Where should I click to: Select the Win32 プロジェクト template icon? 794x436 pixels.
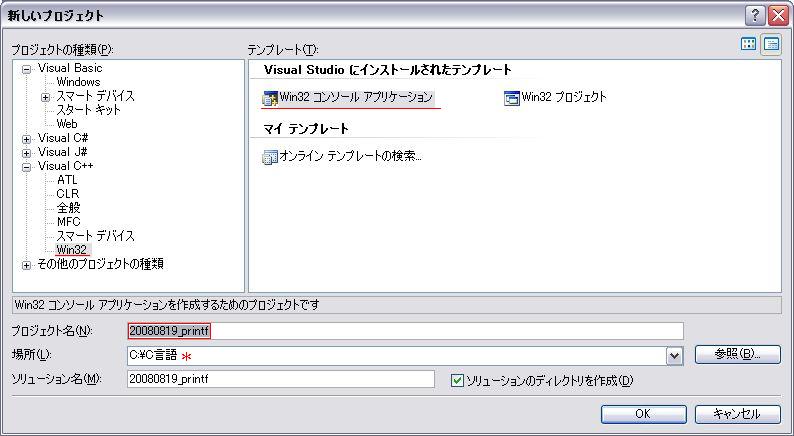(x=512, y=98)
